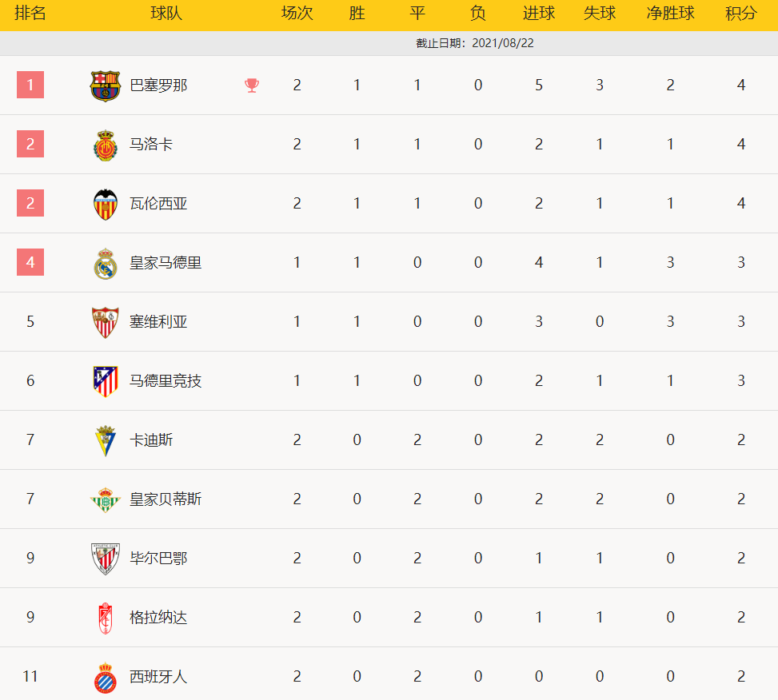Click the Real Madrid crest
The height and width of the screenshot is (700, 778).
pos(105,263)
